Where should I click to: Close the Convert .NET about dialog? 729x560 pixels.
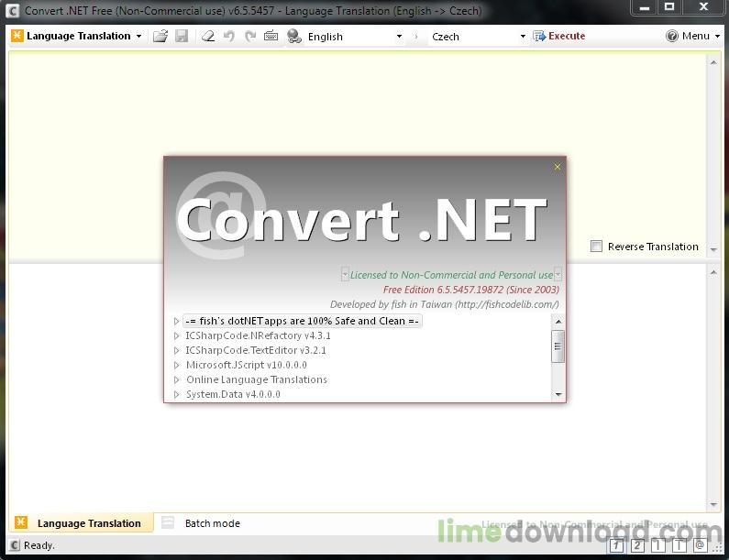[557, 167]
